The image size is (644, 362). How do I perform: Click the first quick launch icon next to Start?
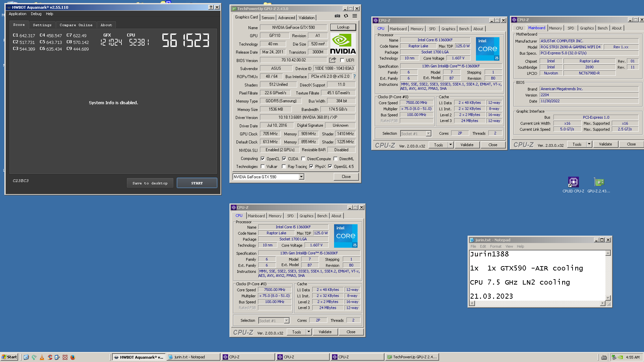click(x=26, y=357)
